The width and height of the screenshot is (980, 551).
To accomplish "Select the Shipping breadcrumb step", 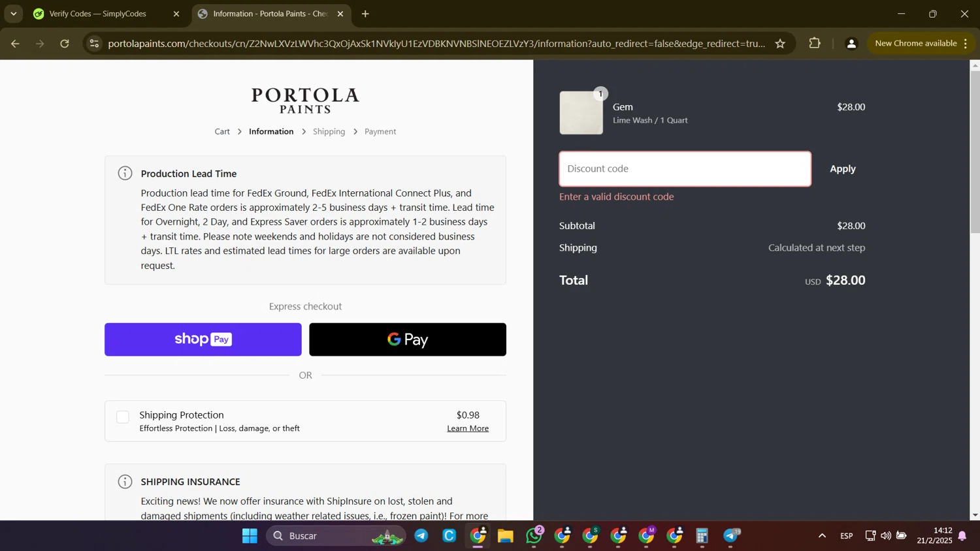I will 329,131.
